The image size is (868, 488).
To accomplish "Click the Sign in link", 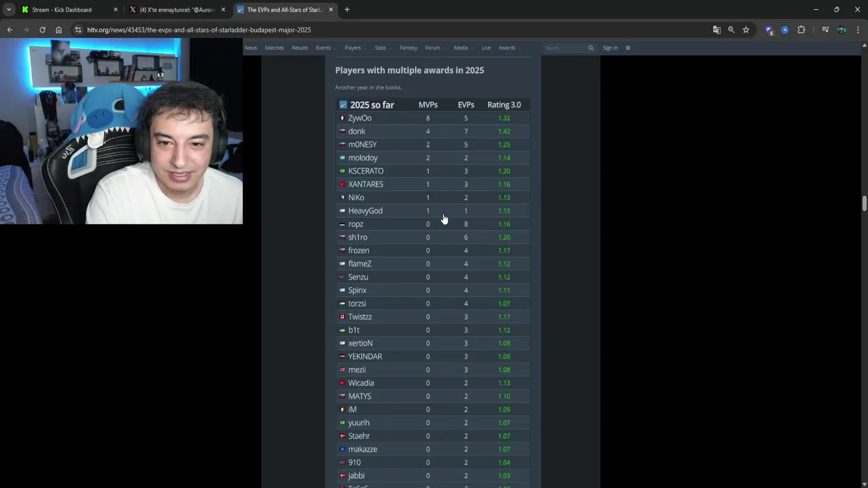I will tap(610, 48).
